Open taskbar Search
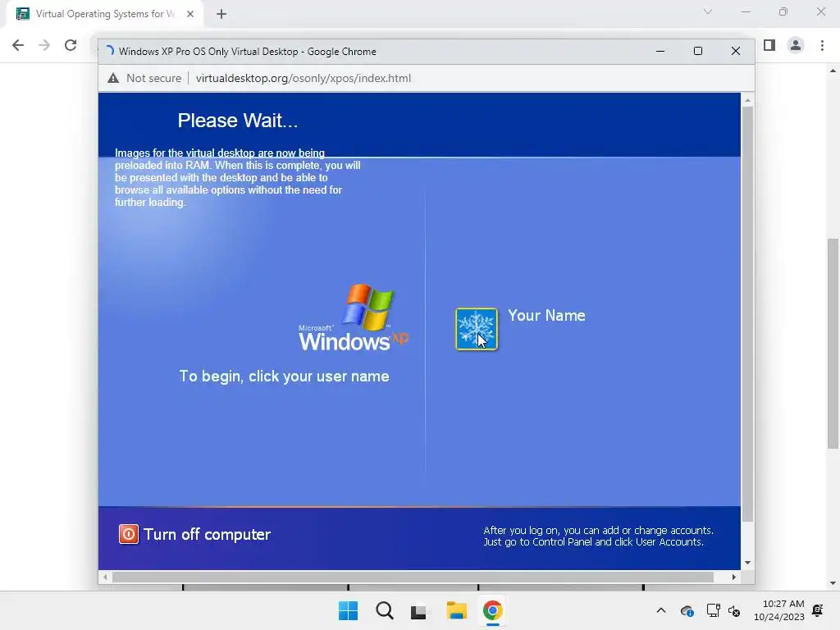 [x=384, y=610]
